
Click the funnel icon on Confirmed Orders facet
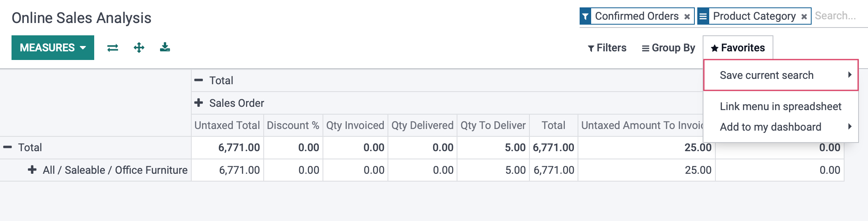point(585,16)
